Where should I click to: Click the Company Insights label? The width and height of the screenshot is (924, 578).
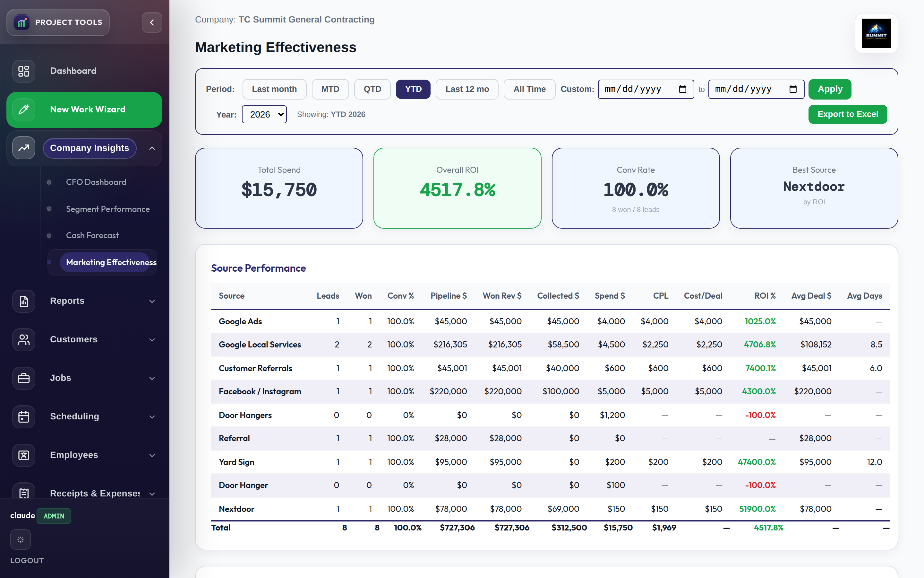tap(89, 148)
